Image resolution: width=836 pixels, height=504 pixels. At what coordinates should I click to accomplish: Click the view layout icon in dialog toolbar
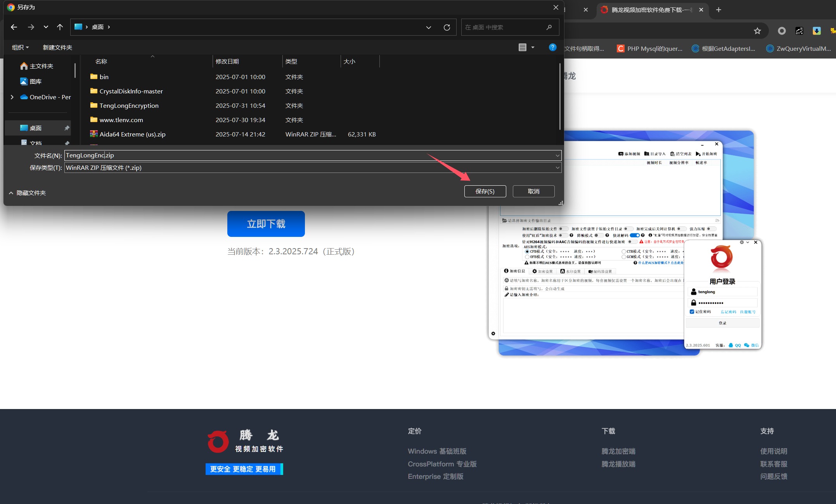click(523, 47)
